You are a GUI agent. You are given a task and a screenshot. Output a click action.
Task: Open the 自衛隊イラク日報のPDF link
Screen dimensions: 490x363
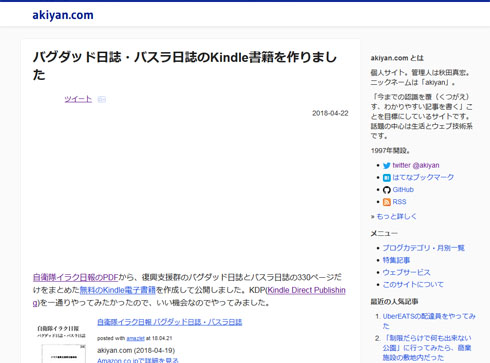[x=76, y=277]
